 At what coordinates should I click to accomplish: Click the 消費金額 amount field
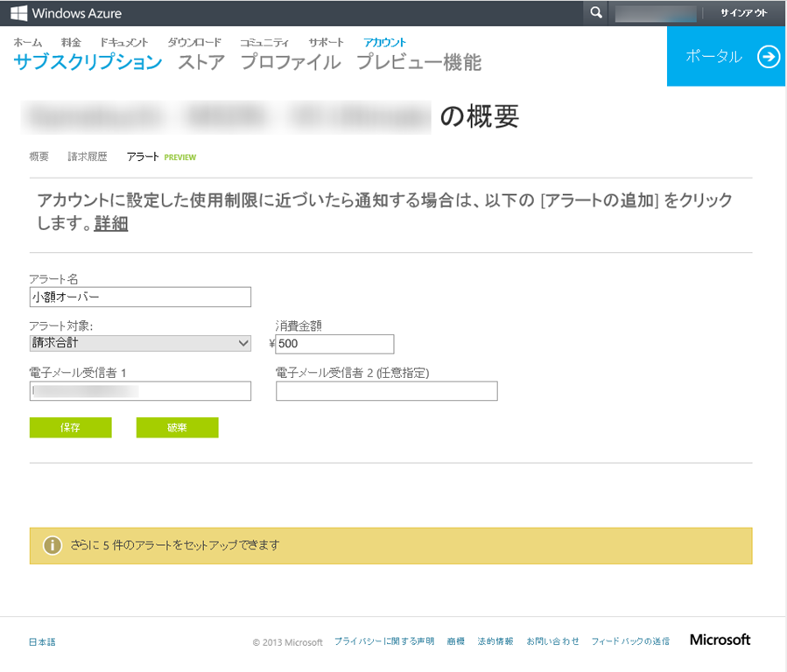(334, 344)
